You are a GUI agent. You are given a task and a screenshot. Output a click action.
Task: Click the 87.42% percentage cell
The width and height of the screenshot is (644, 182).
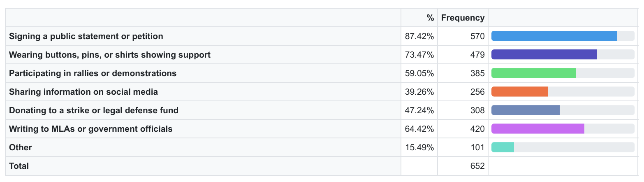[x=419, y=36]
